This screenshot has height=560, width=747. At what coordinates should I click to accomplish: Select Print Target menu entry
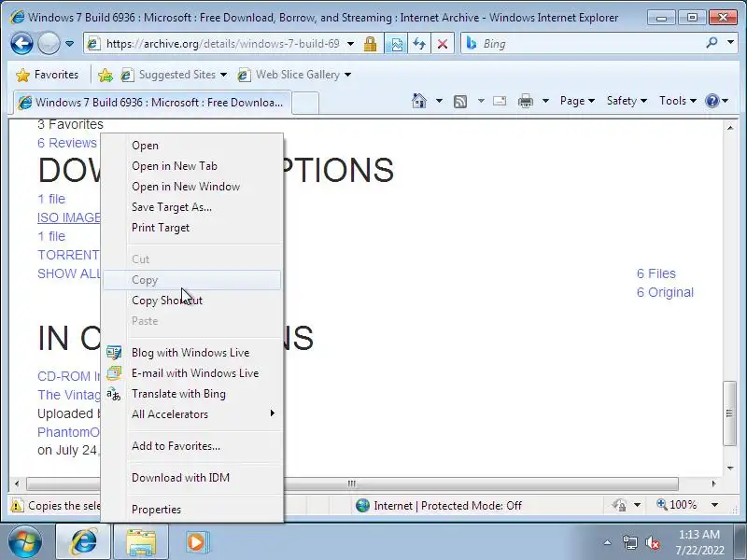pyautogui.click(x=191, y=228)
